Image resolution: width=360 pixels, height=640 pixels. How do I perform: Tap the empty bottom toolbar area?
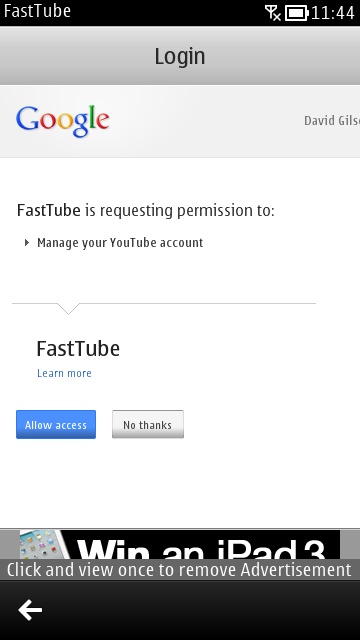(204, 610)
